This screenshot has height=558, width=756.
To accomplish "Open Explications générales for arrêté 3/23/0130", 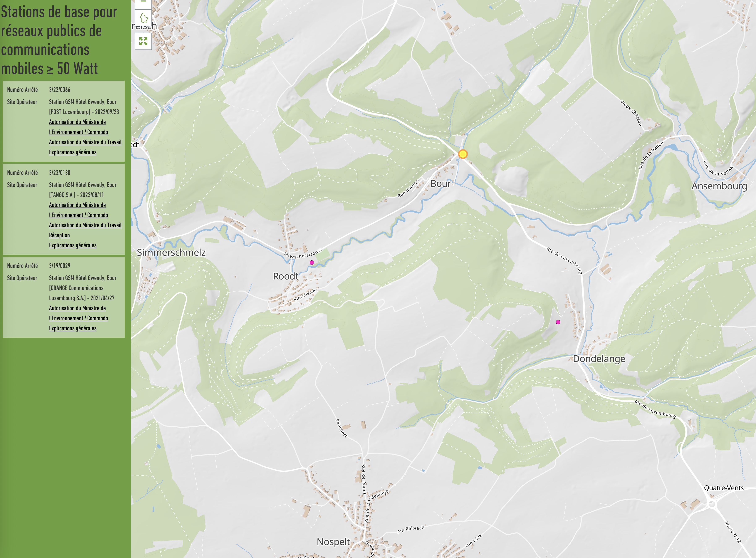I will coord(73,245).
